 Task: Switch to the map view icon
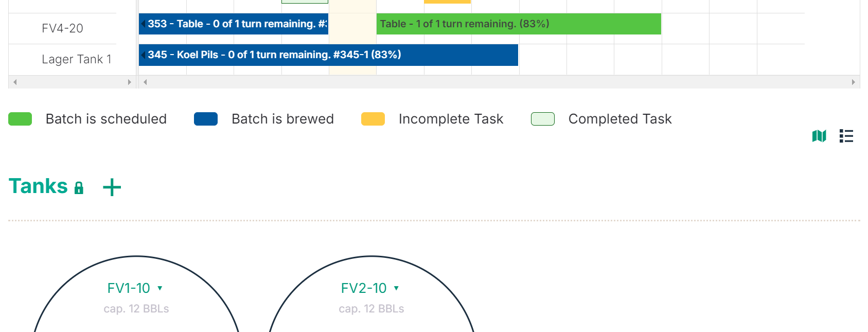[819, 136]
